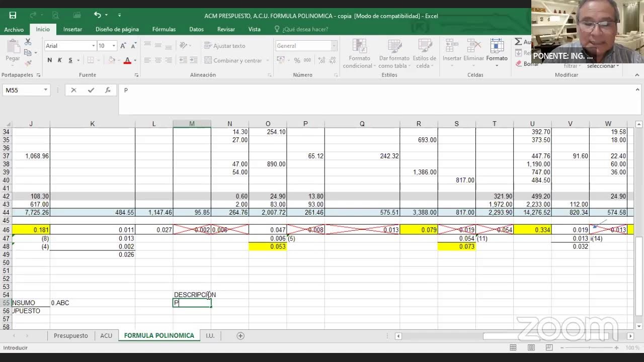
Task: Click the Eliminar cells button
Action: [x=473, y=54]
